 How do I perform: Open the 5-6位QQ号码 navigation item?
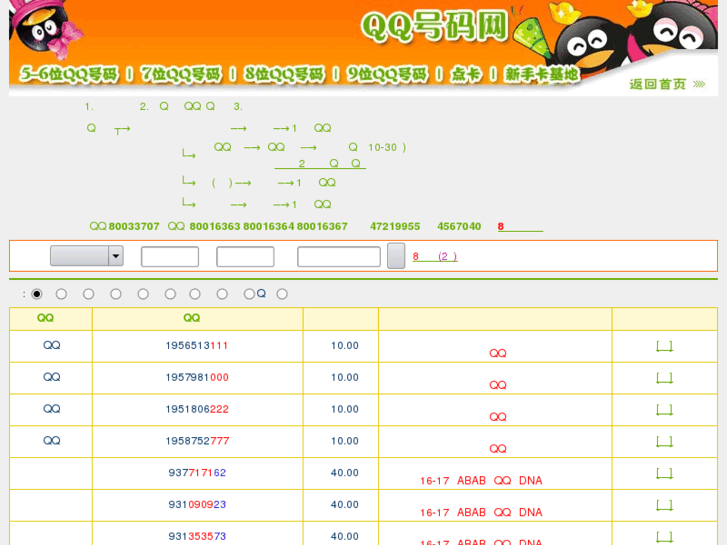pos(69,74)
